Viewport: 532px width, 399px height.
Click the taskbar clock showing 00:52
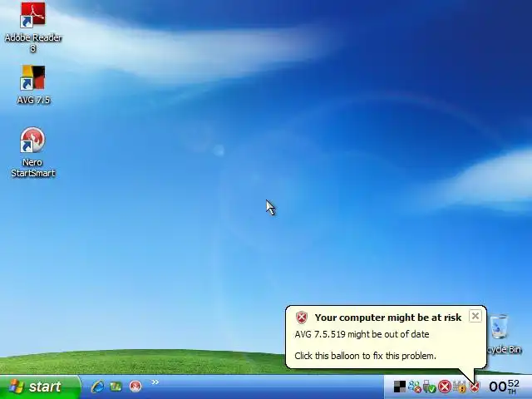pos(504,387)
